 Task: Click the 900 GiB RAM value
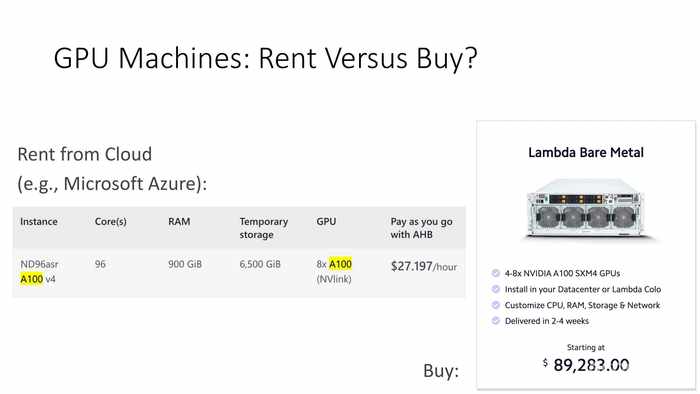pyautogui.click(x=185, y=265)
